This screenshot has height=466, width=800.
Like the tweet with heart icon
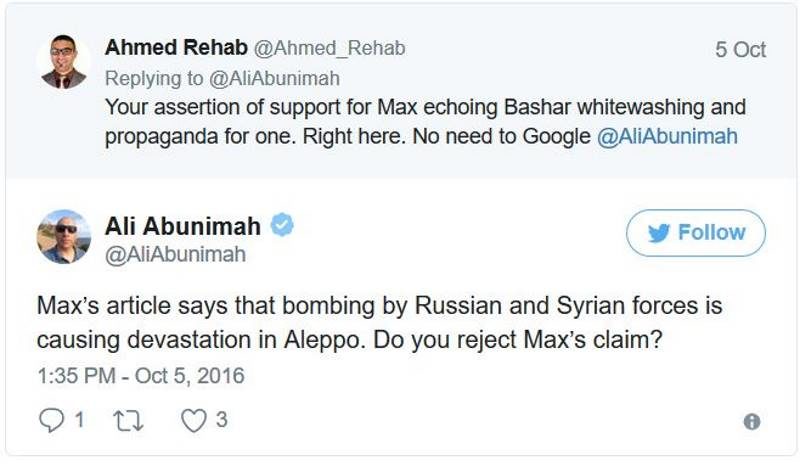pos(194,421)
